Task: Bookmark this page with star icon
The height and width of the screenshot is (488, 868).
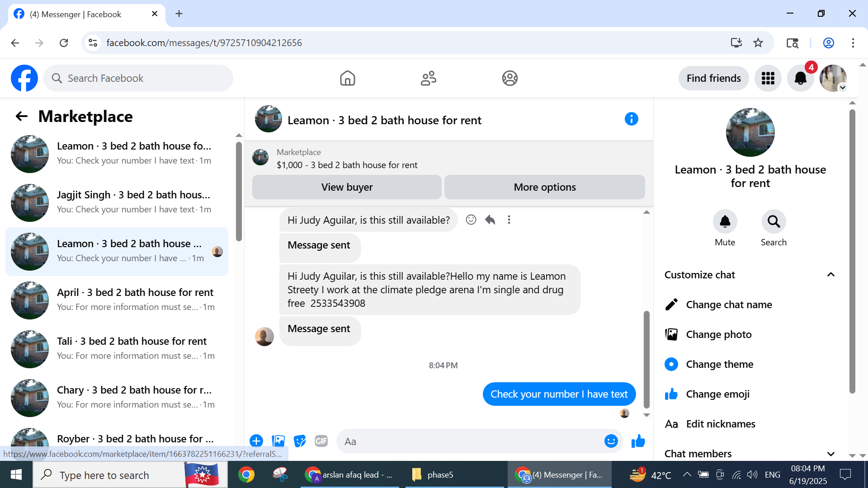Action: [758, 42]
